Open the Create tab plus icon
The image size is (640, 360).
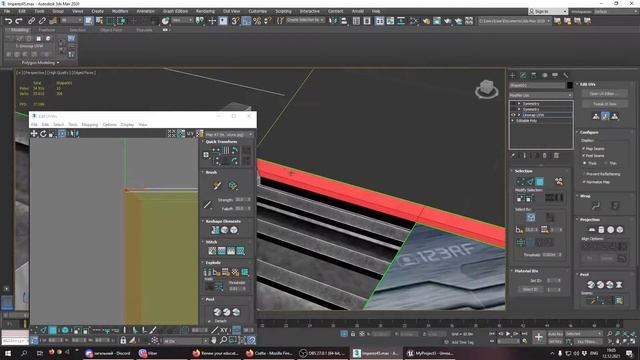point(512,75)
